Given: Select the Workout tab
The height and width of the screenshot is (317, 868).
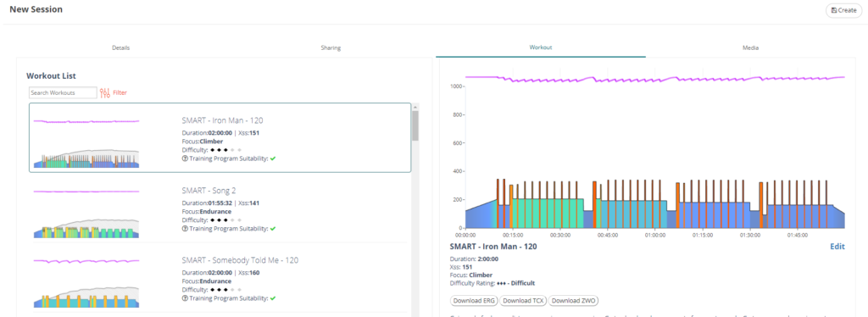Looking at the screenshot, I should [540, 47].
